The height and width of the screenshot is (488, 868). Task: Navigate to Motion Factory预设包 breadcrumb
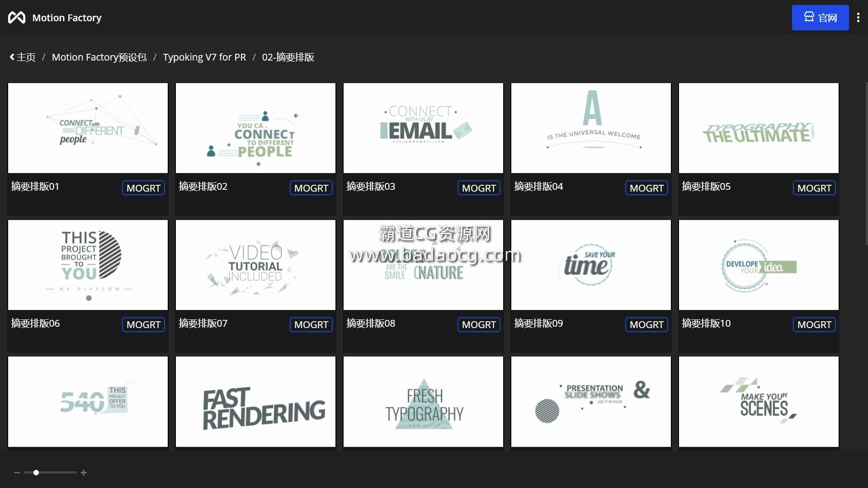(99, 57)
